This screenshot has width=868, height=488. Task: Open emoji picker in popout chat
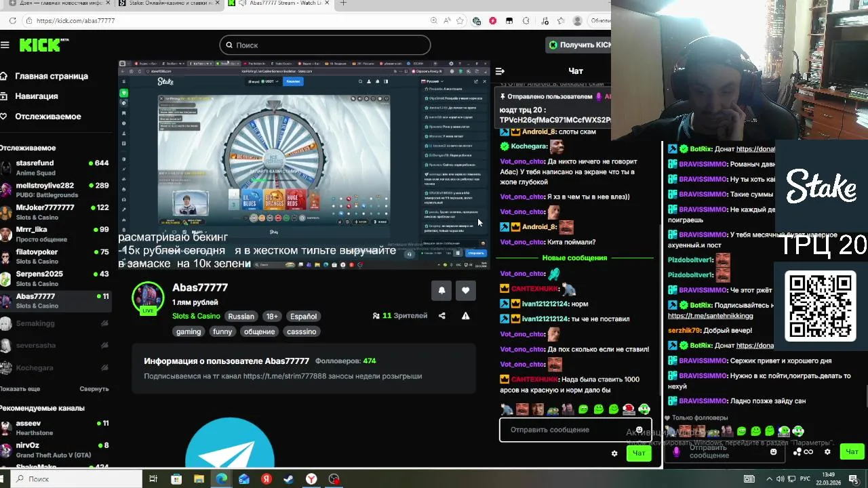pos(774,451)
